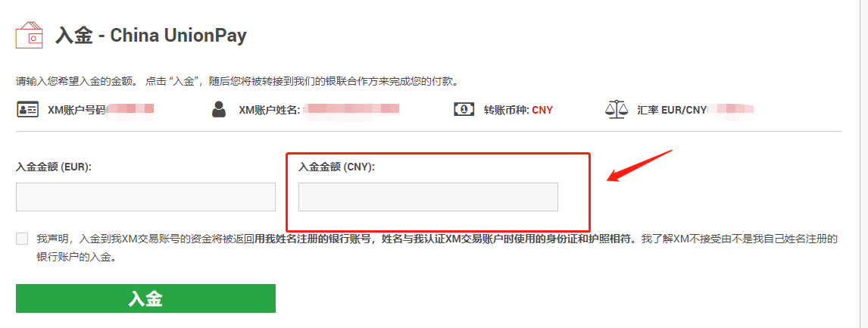Image resolution: width=868 pixels, height=328 pixels.
Task: Click the red wallet icon beside the heading
Action: click(x=30, y=35)
